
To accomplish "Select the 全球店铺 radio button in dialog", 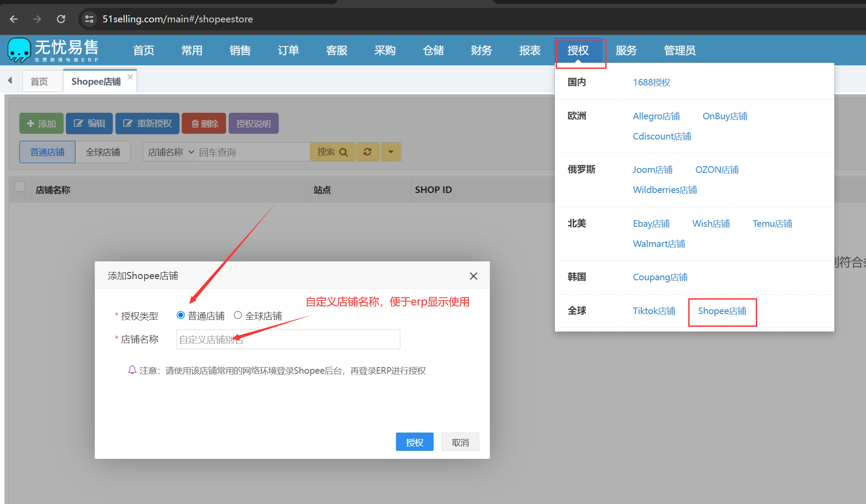I will coord(238,315).
